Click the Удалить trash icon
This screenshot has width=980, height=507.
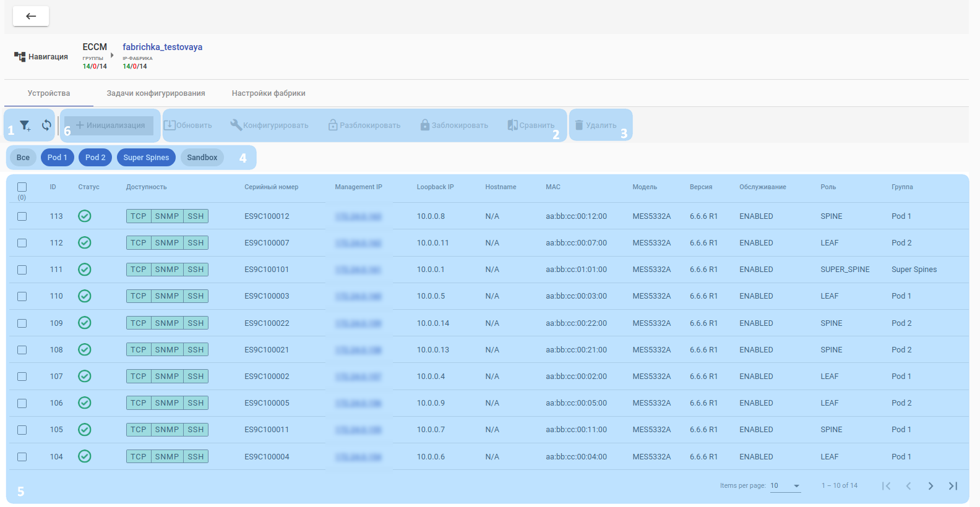(579, 125)
